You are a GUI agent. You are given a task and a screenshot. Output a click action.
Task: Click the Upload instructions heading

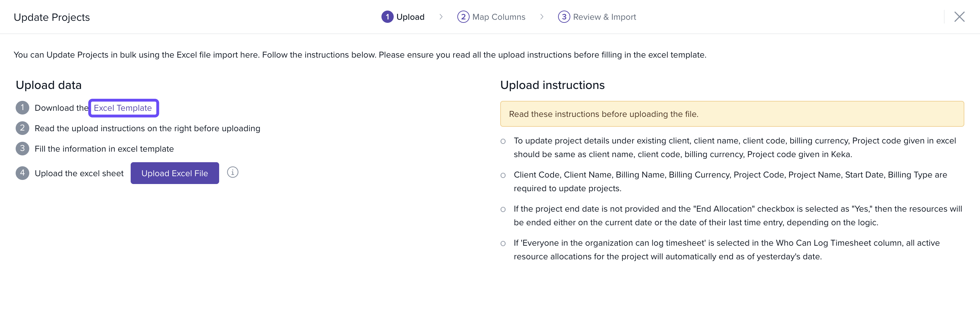click(x=552, y=85)
